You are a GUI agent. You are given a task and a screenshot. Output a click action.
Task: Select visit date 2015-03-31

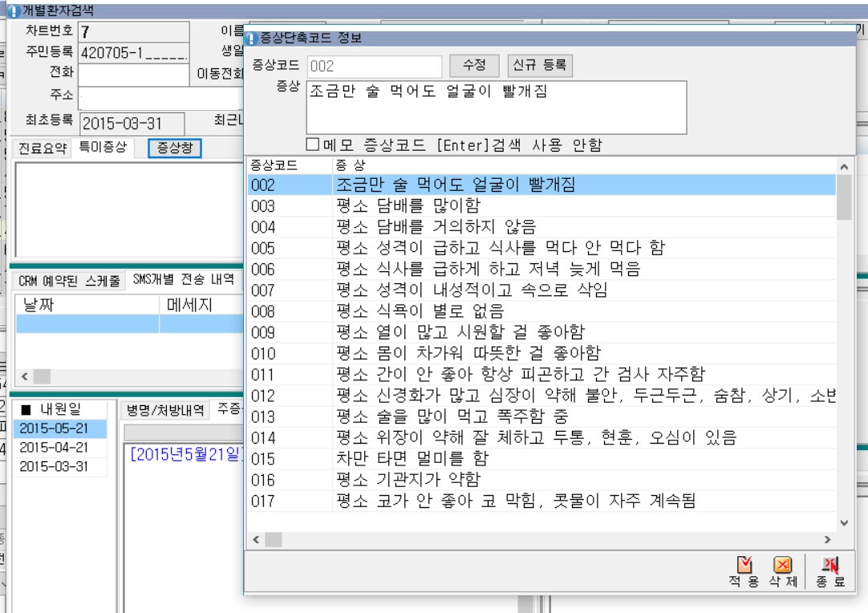(x=54, y=467)
